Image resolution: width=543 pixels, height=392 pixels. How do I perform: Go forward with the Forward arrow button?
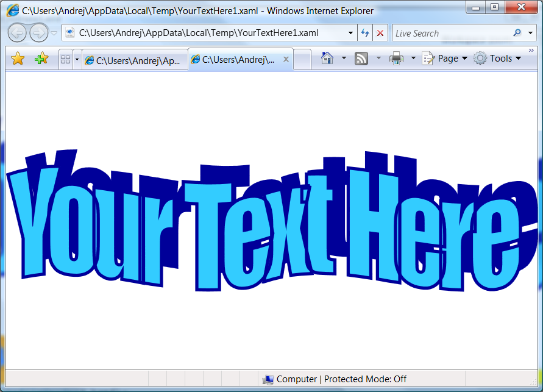tap(39, 33)
